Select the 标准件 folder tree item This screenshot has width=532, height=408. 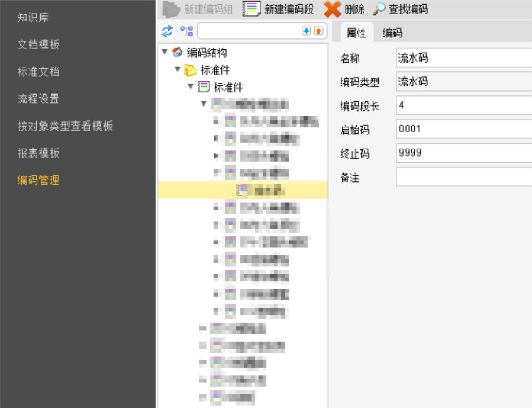[215, 70]
